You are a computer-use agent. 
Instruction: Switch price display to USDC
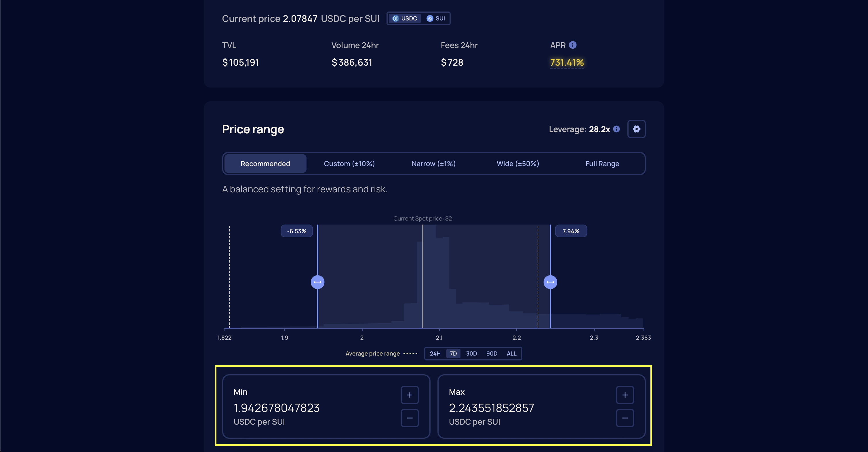405,18
